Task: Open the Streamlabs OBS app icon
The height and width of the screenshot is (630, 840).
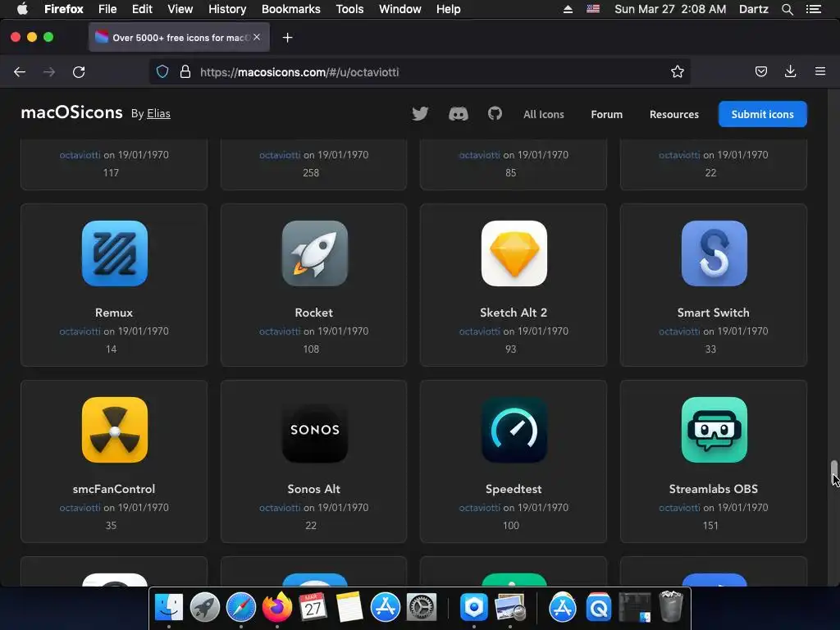Action: coord(714,430)
